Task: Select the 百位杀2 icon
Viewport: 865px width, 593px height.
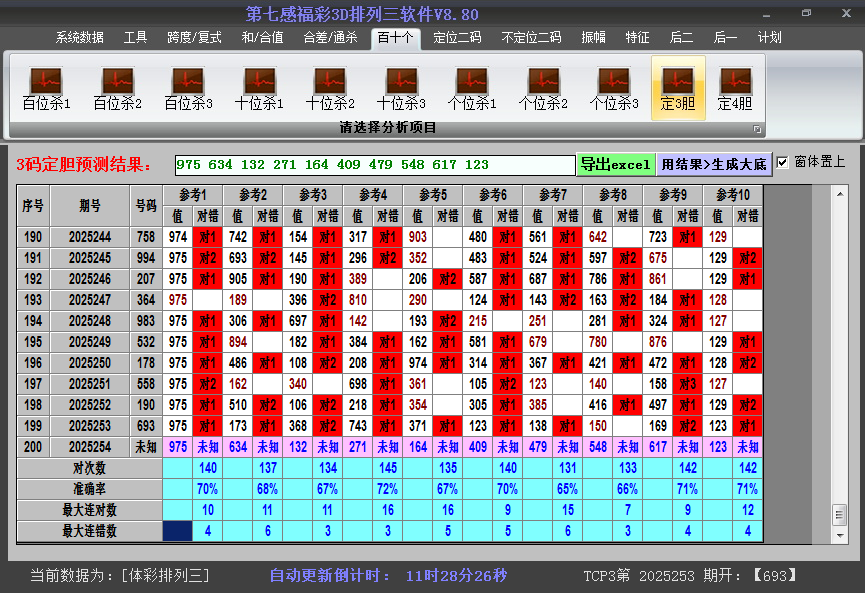Action: [x=117, y=88]
